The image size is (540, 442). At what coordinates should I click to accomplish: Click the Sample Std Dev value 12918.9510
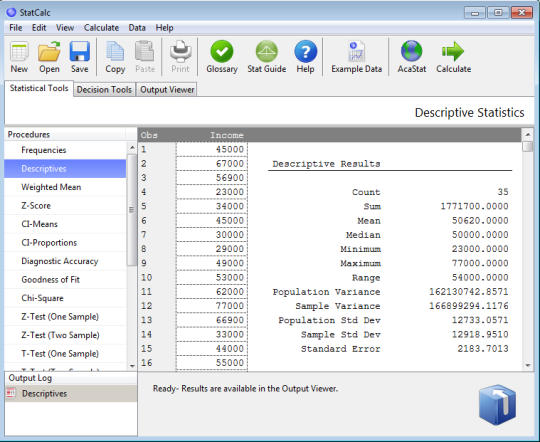(x=480, y=335)
